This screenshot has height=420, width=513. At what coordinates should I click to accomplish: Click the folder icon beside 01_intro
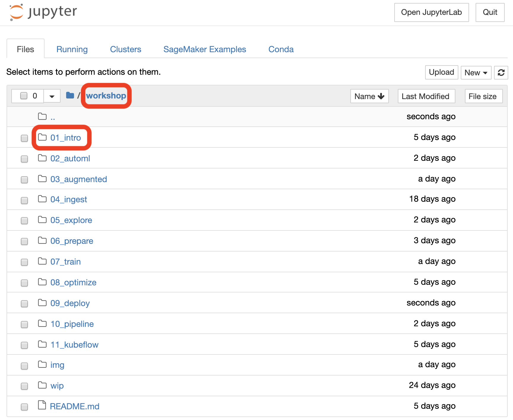[x=42, y=137]
